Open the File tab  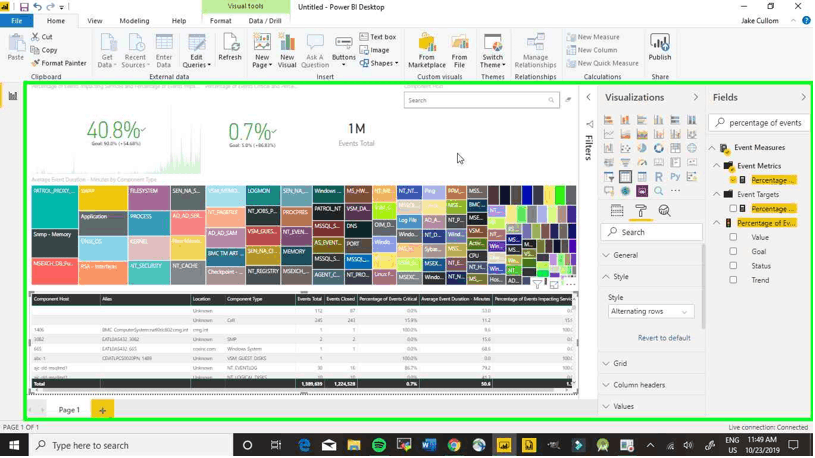[x=17, y=21]
